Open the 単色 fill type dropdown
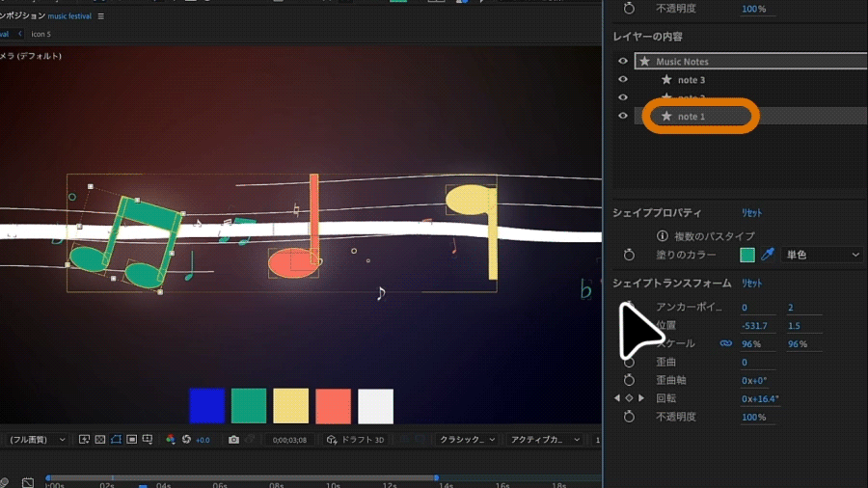 [823, 255]
